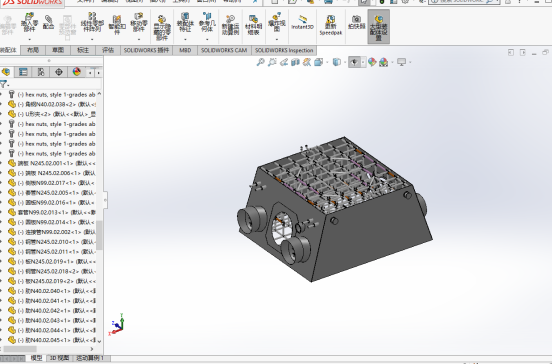Screen dimensions: 552x364
Task: Click the Previous View icon
Action: click(x=284, y=62)
